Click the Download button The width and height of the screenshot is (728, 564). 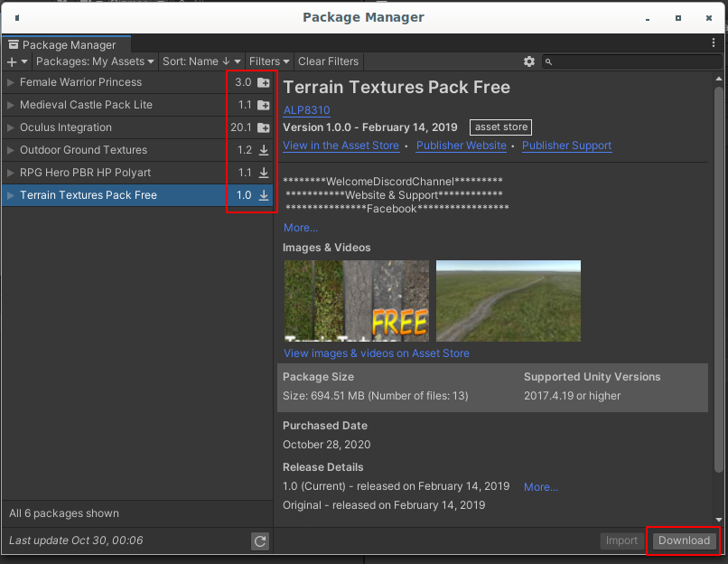pos(683,540)
